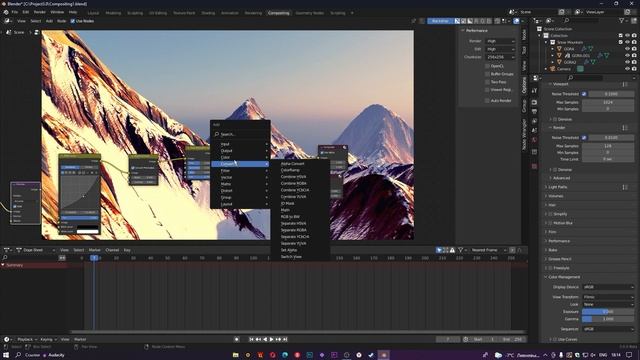The height and width of the screenshot is (360, 640).
Task: Enable the Two Pass checkbox
Action: 487,82
